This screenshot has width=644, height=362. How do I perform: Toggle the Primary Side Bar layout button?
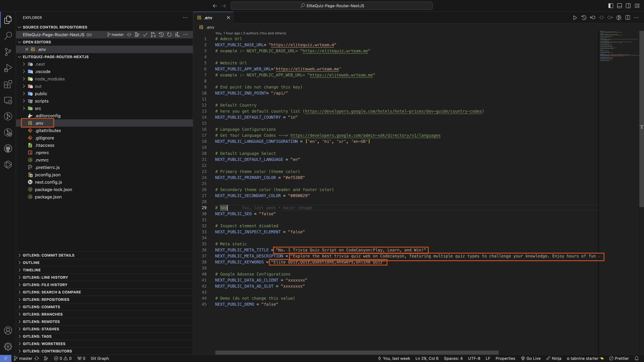(610, 6)
